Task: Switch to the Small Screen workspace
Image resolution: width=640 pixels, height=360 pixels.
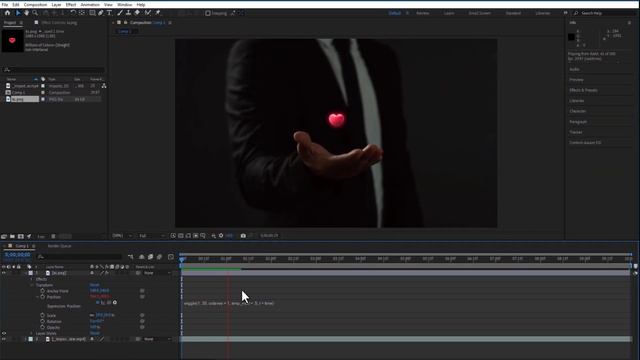Action: coord(480,13)
